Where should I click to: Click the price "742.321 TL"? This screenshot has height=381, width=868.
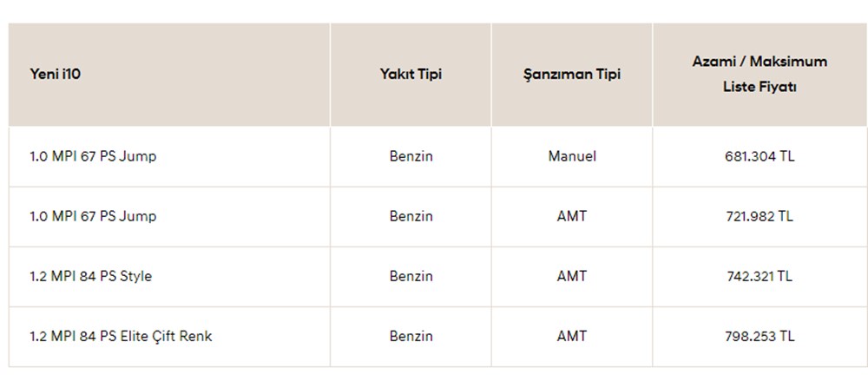[x=759, y=276]
